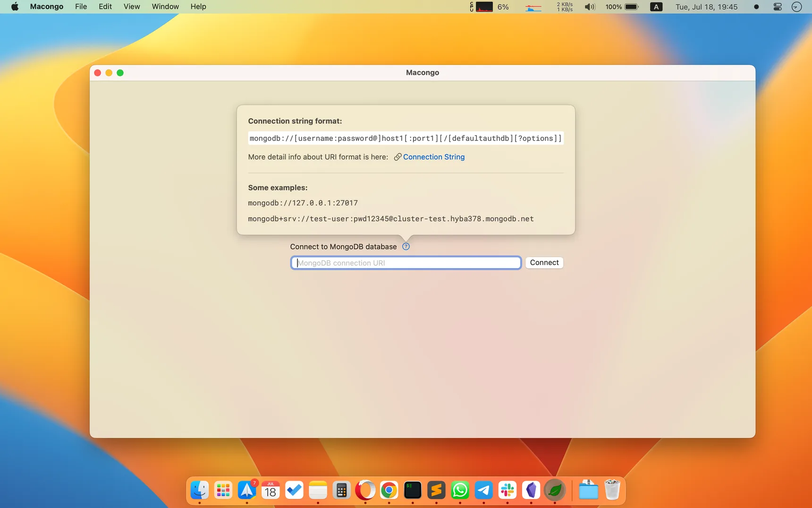Open the Edit menu
812x508 pixels.
click(105, 7)
